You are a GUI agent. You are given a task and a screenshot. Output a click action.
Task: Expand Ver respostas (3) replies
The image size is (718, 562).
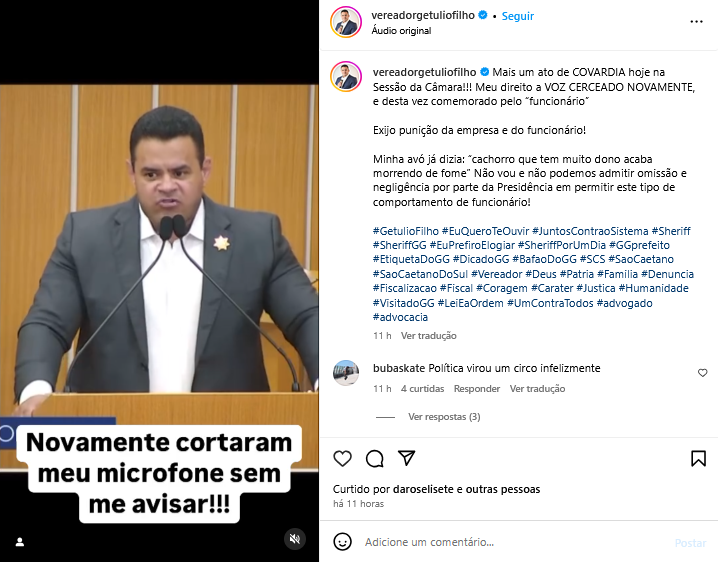(x=444, y=417)
